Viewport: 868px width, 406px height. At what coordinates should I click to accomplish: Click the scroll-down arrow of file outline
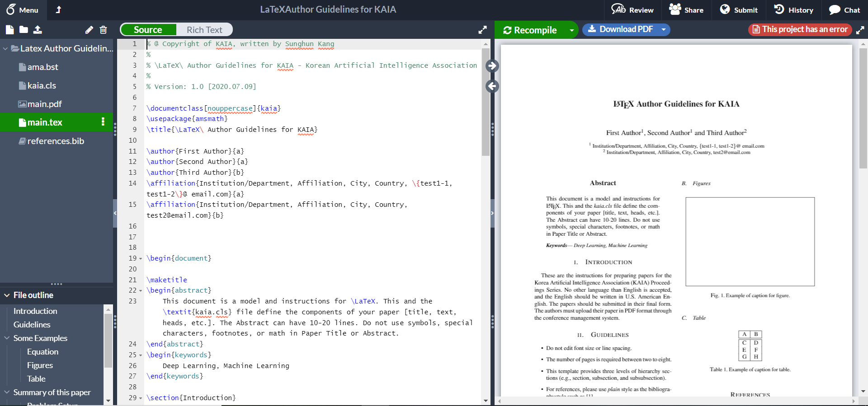coord(108,401)
